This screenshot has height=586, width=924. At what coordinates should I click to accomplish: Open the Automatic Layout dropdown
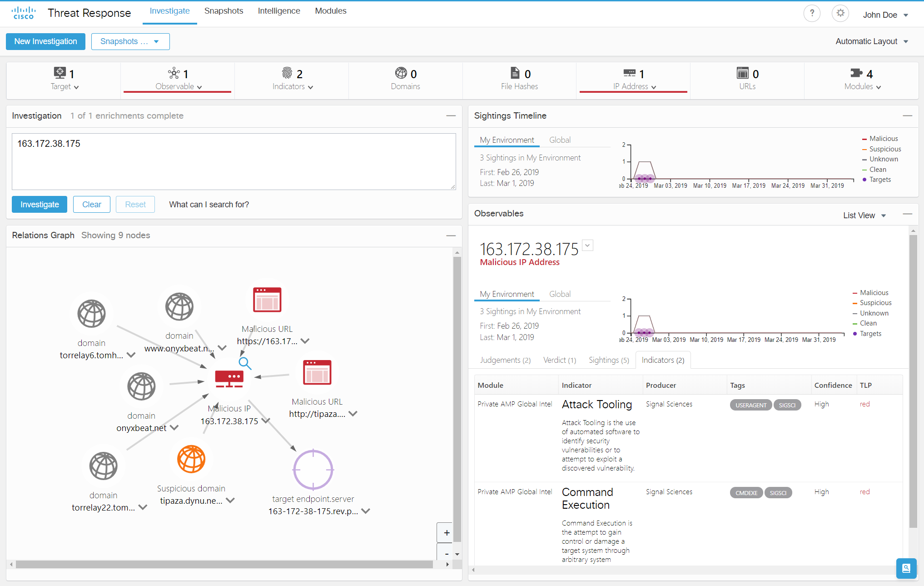pos(872,41)
